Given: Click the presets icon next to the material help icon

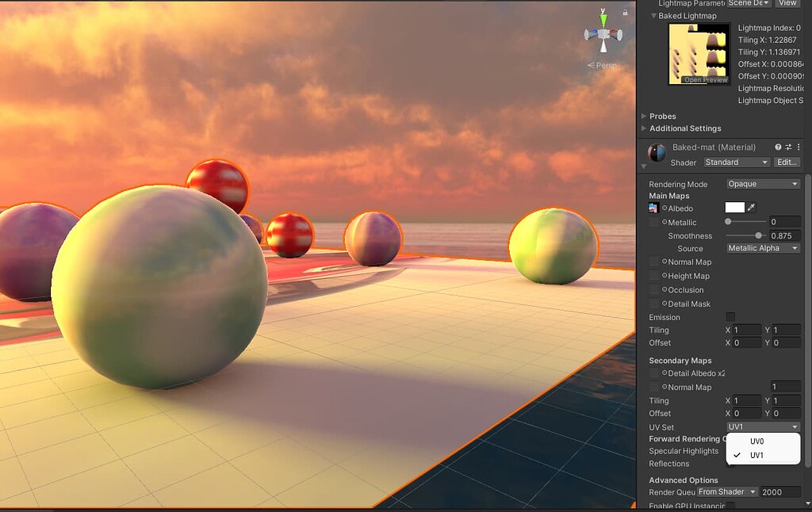Looking at the screenshot, I should coord(788,147).
